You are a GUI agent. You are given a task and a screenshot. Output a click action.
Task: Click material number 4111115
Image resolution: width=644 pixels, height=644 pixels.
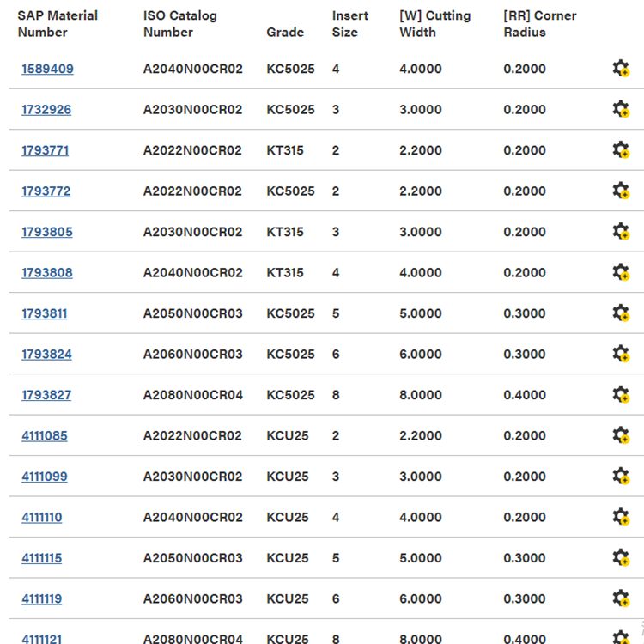tap(42, 558)
